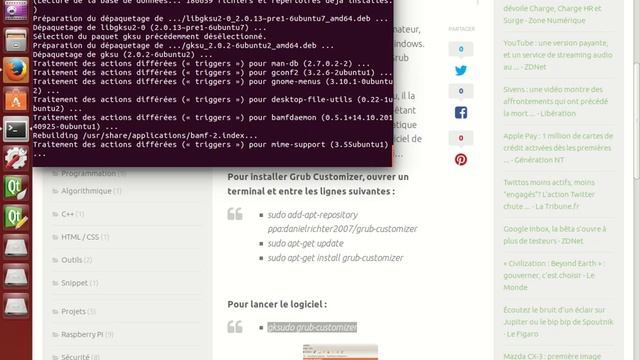Open the YouTube version payante news link

558,55
